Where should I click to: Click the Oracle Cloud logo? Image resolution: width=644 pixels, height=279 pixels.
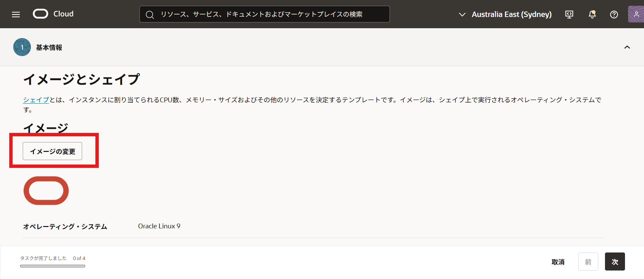[x=53, y=14]
